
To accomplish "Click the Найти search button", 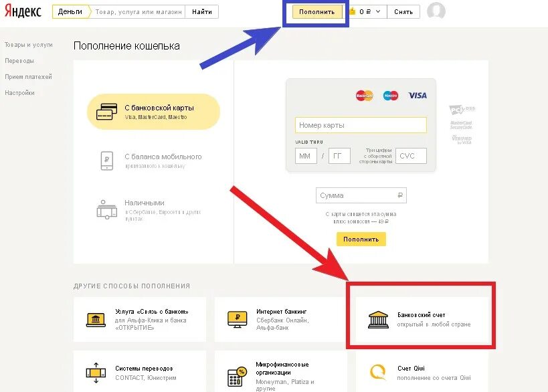I will (201, 12).
